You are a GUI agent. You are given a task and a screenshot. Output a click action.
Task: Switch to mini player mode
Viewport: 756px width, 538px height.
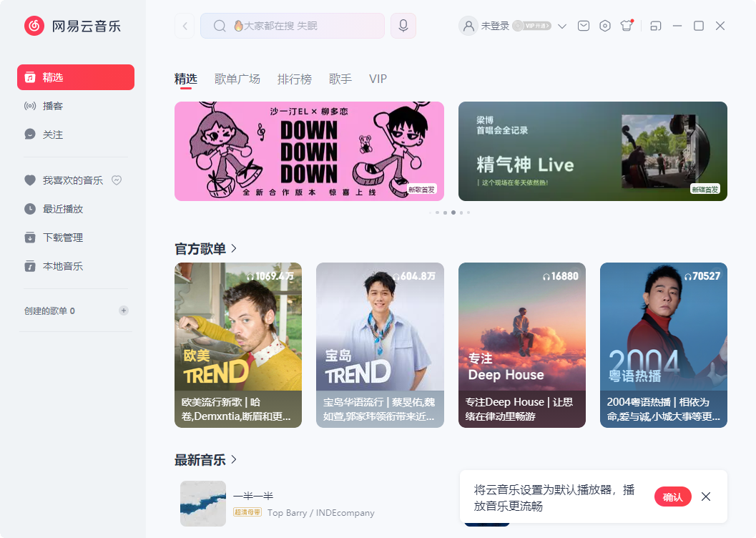656,25
